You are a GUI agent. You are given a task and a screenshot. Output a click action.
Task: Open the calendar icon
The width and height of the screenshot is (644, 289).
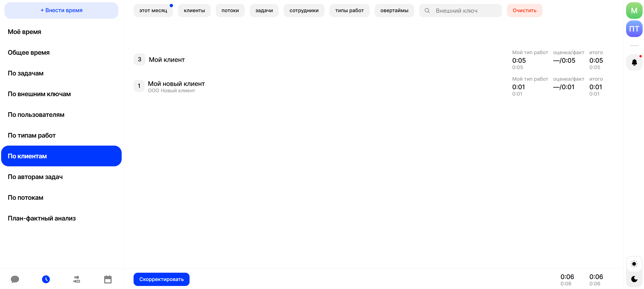(x=108, y=279)
